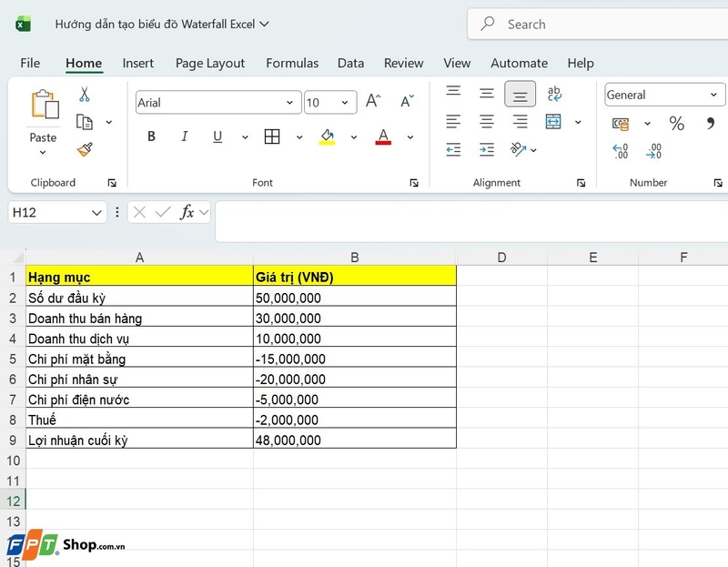Open the Arial font name dropdown
Viewport: 728px width, 567px height.
click(x=289, y=103)
